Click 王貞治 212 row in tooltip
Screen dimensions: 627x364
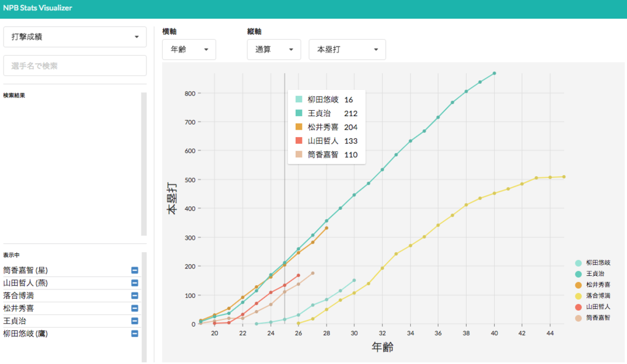(326, 113)
